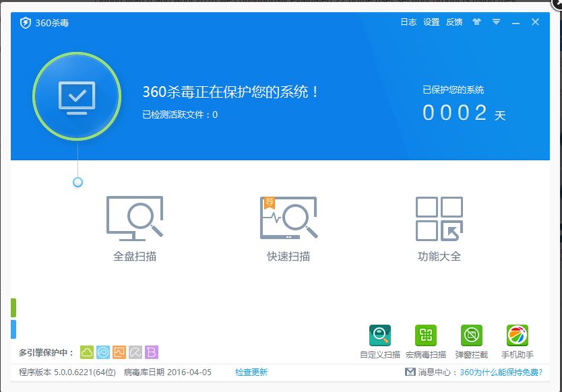Open 自定义扫描 custom scan icon
The image size is (562, 392).
(x=380, y=335)
